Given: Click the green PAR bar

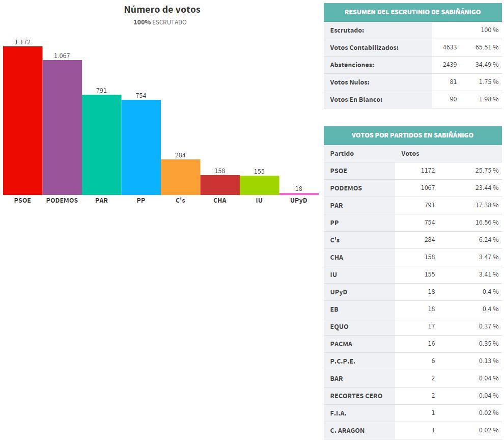Looking at the screenshot, I should pyautogui.click(x=101, y=145).
